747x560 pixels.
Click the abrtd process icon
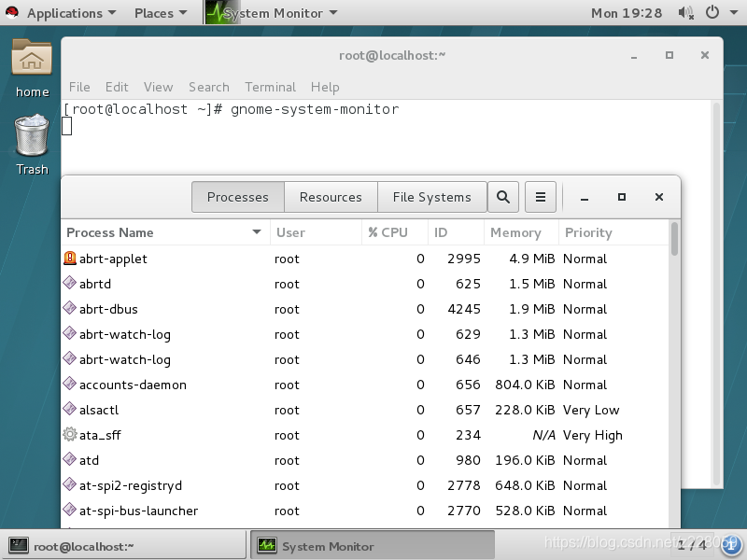69,283
